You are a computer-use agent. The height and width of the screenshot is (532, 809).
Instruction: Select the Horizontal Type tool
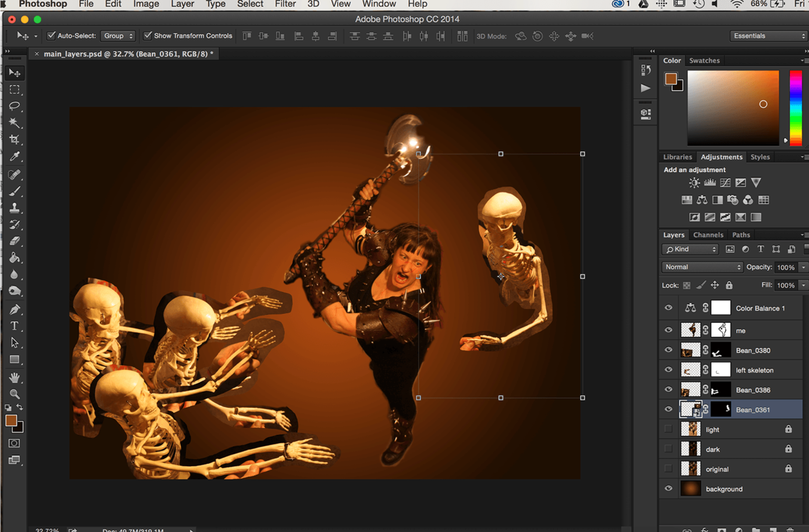[x=14, y=326]
